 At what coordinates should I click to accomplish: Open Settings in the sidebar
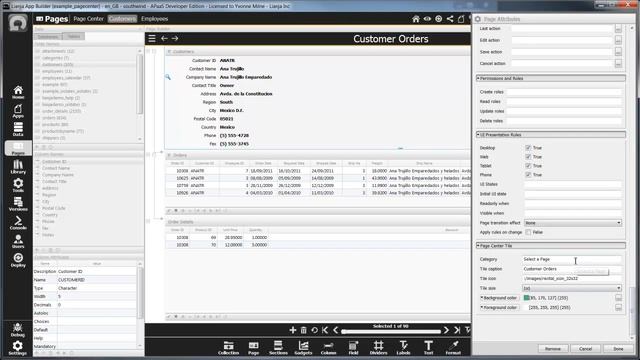coord(18,348)
